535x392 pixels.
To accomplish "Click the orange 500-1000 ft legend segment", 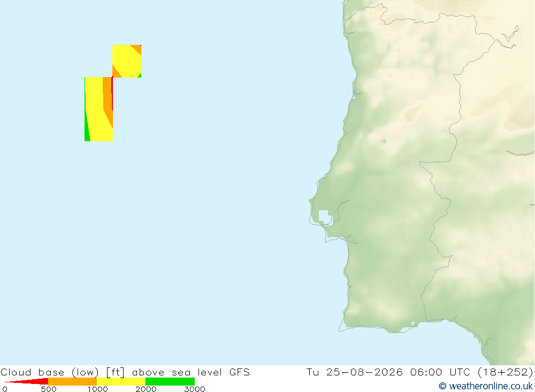I will click(x=73, y=381).
